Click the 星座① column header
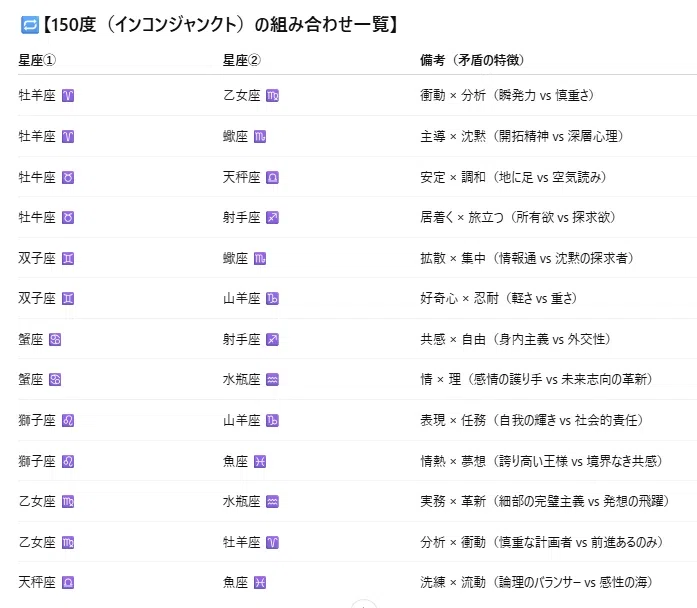697x608 pixels. point(37,60)
